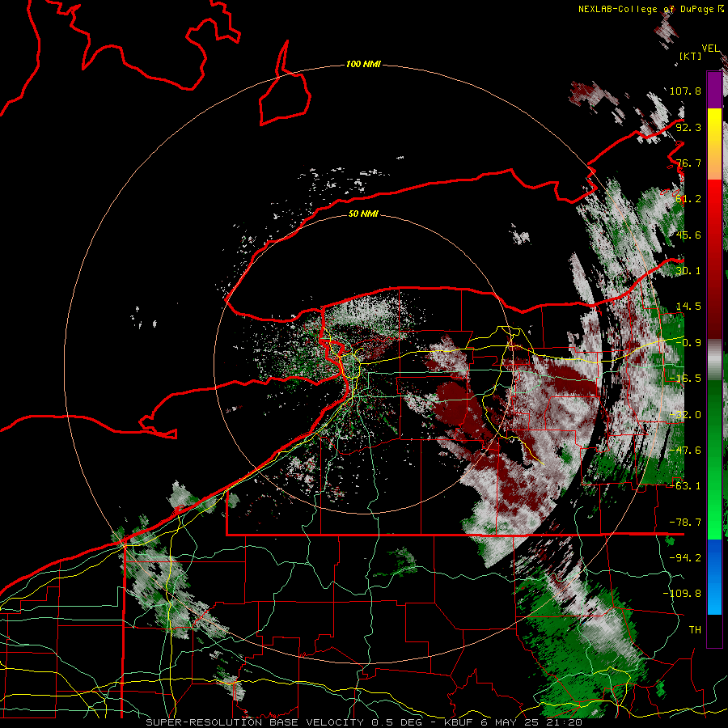Select the -32.0 velocity scale value
This screenshot has height=728, width=728.
[x=685, y=415]
